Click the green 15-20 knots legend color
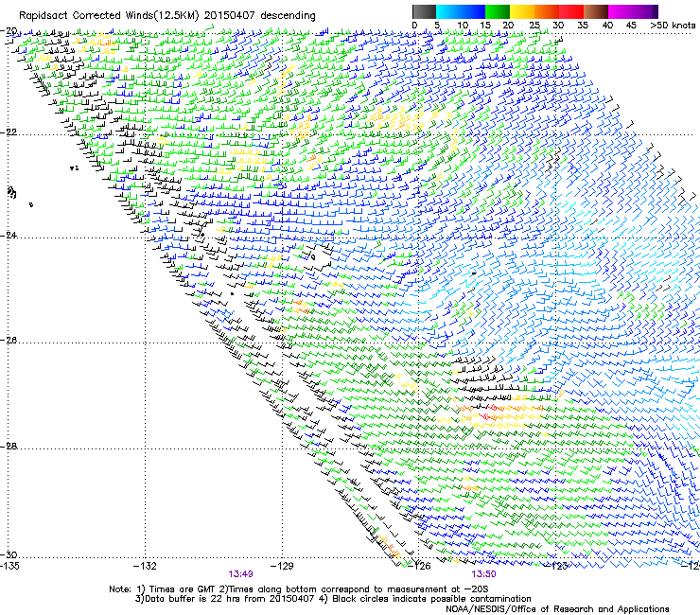The height and width of the screenshot is (615, 700). click(x=498, y=11)
